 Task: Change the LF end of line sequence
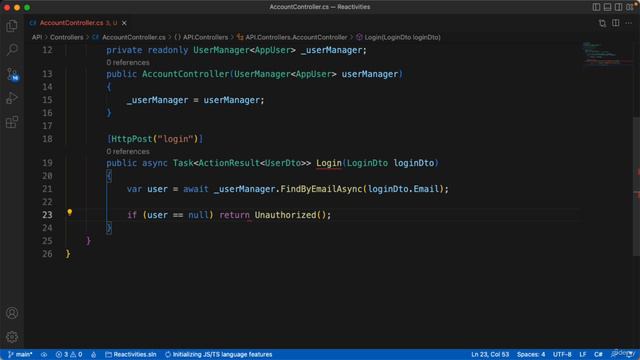582,354
